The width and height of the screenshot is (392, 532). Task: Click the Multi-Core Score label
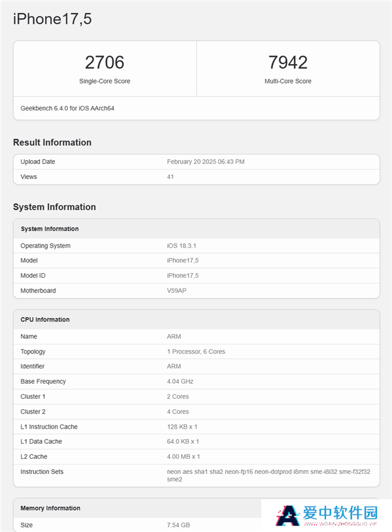click(x=288, y=81)
